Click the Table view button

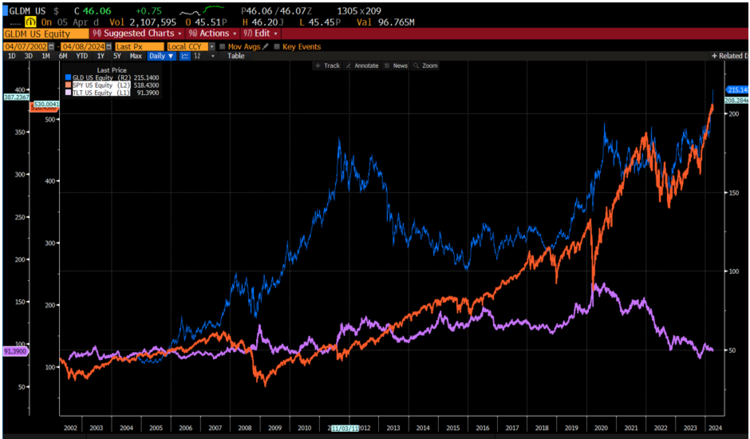coord(236,56)
